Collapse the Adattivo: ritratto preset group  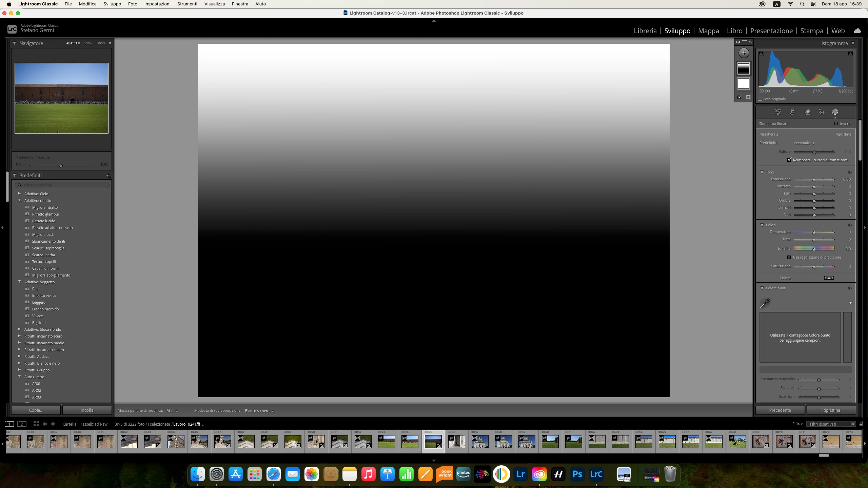tap(20, 201)
